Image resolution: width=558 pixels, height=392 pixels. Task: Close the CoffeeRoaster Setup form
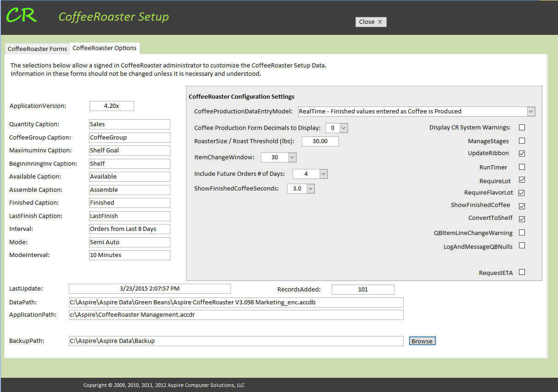pos(371,22)
